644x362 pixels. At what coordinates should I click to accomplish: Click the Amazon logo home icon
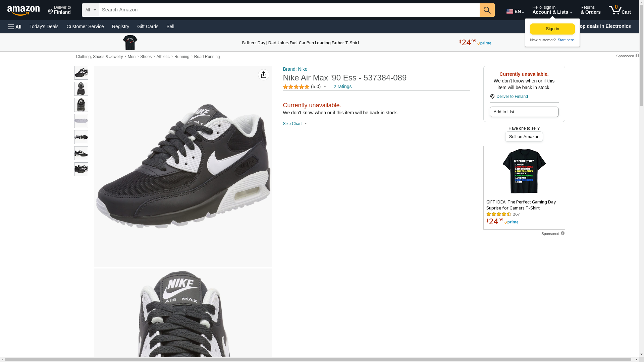pos(23,10)
